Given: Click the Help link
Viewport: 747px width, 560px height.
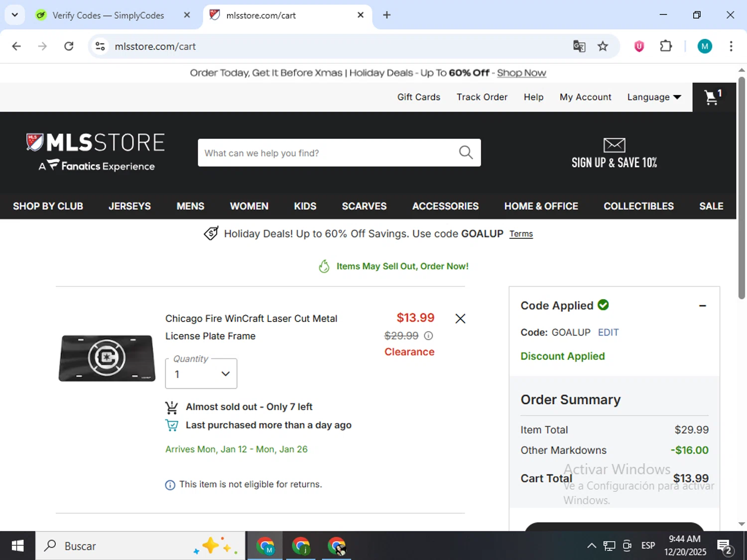Looking at the screenshot, I should tap(533, 97).
